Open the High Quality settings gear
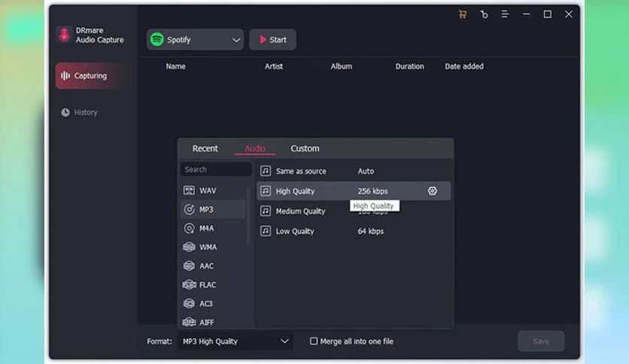This screenshot has width=629, height=364. click(x=432, y=191)
